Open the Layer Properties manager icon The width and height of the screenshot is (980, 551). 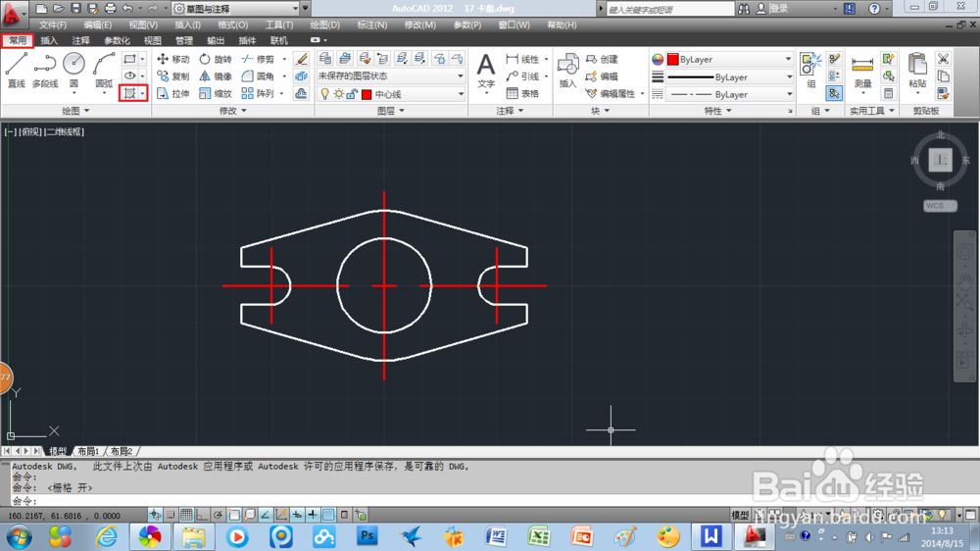[325, 58]
